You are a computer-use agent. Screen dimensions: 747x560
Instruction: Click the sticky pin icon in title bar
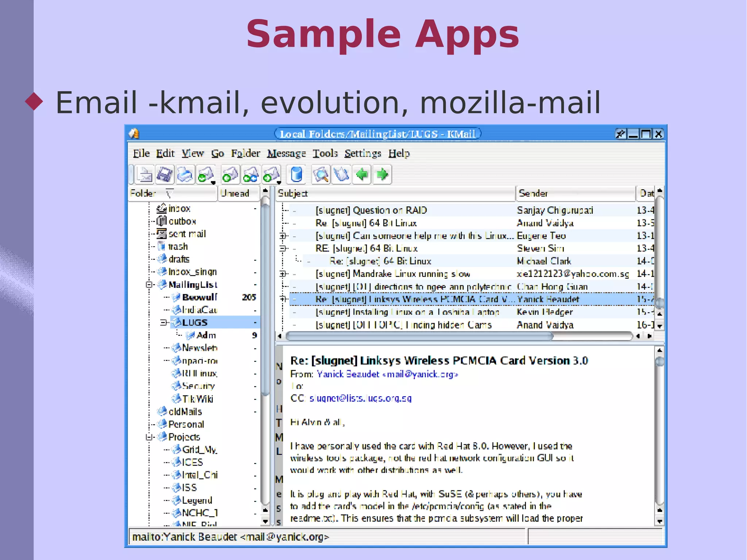pyautogui.click(x=620, y=134)
